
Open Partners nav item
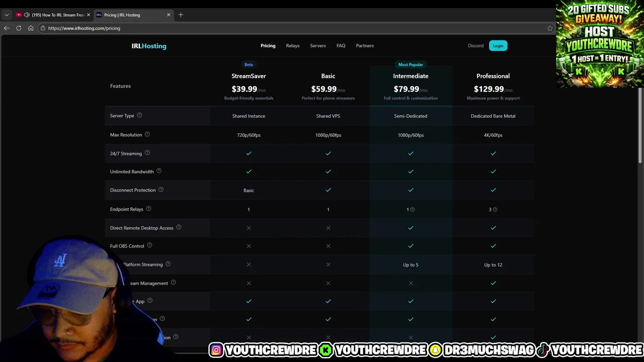(365, 46)
